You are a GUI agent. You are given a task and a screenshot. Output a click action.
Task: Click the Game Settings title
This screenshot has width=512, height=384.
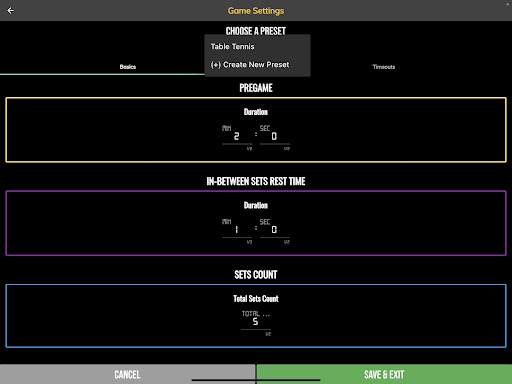tap(256, 11)
